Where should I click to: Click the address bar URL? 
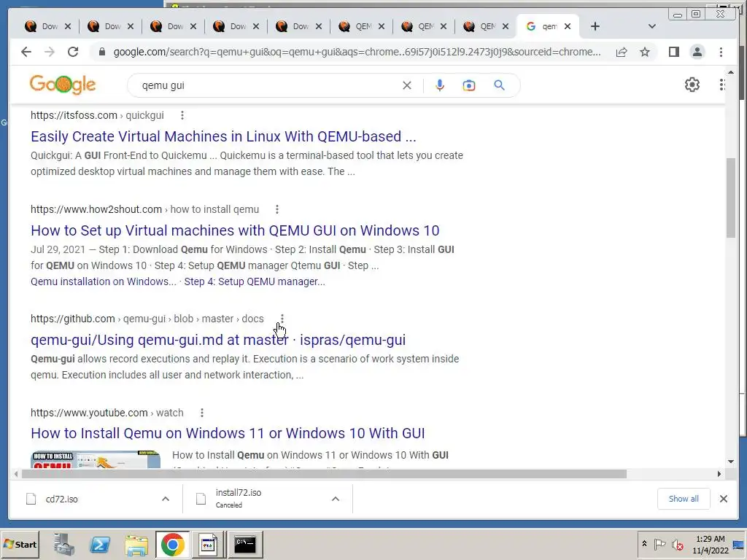(x=357, y=52)
